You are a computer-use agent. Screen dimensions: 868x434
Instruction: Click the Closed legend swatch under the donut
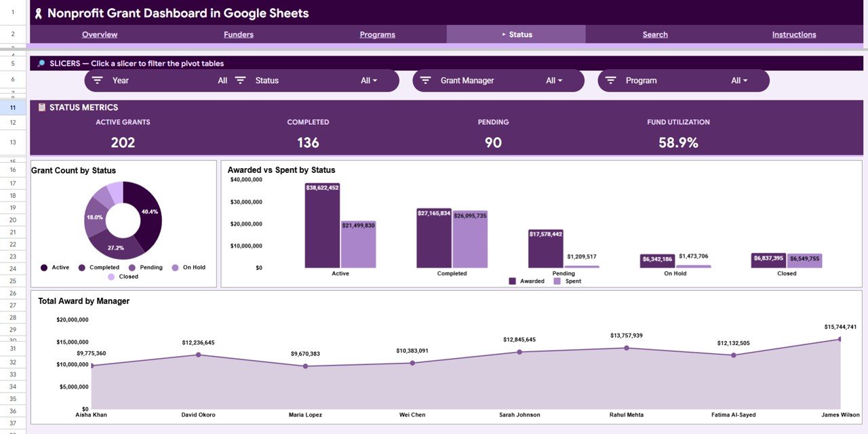[x=111, y=277]
